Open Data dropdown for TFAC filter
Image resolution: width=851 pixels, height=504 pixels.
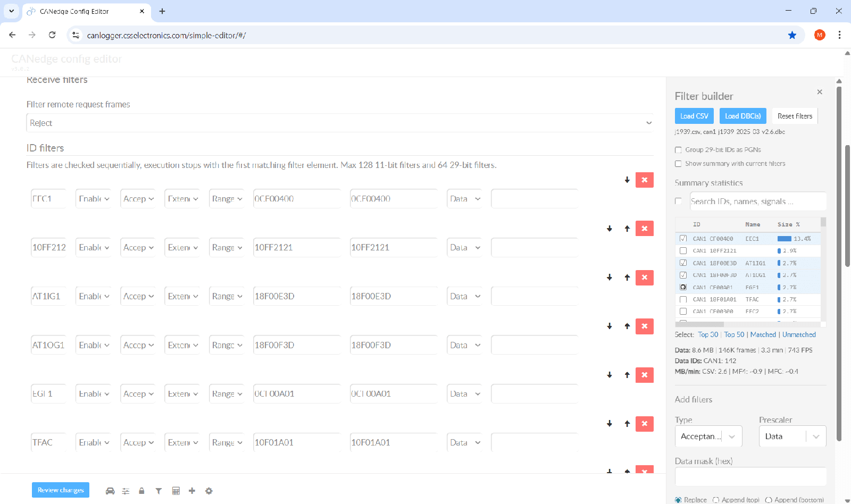[464, 442]
